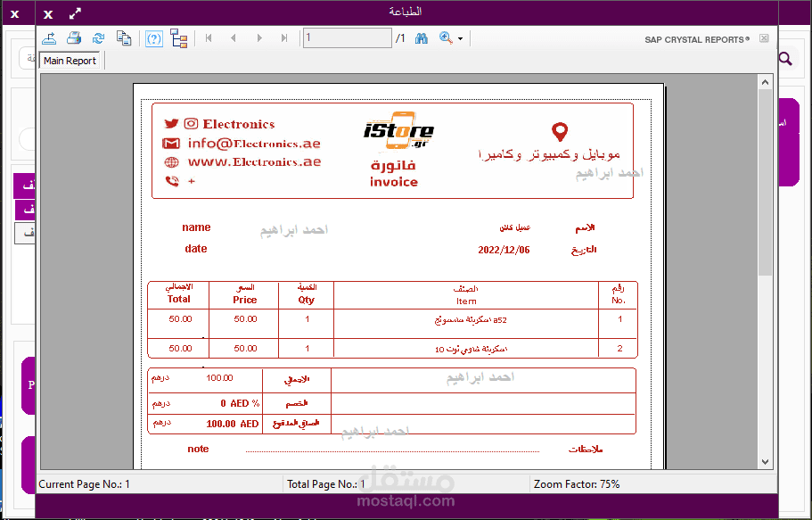Screen dimensions: 812x520
Task: Toggle the Group Tree icon
Action: [x=178, y=38]
